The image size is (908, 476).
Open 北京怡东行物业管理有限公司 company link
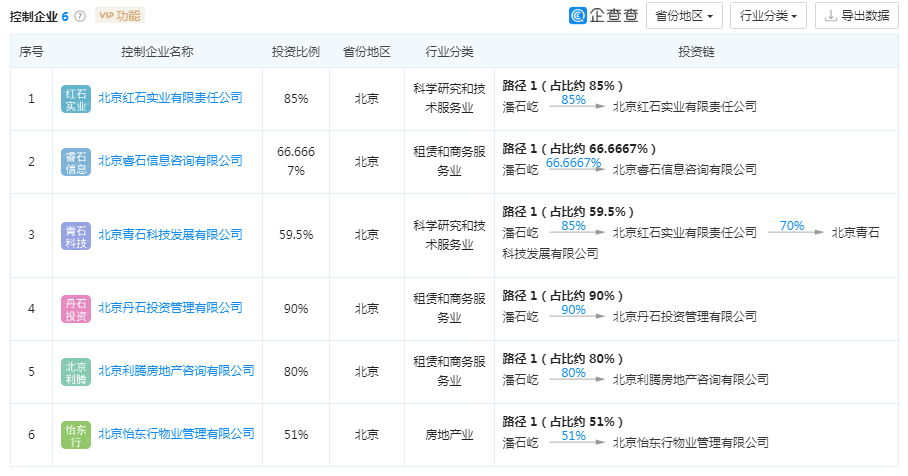click(176, 434)
